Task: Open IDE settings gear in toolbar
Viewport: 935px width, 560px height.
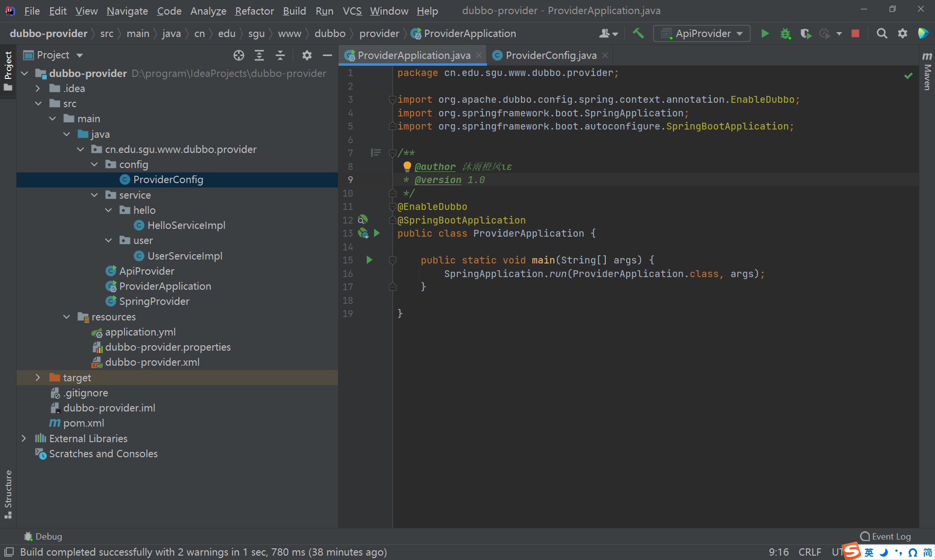Action: (902, 33)
